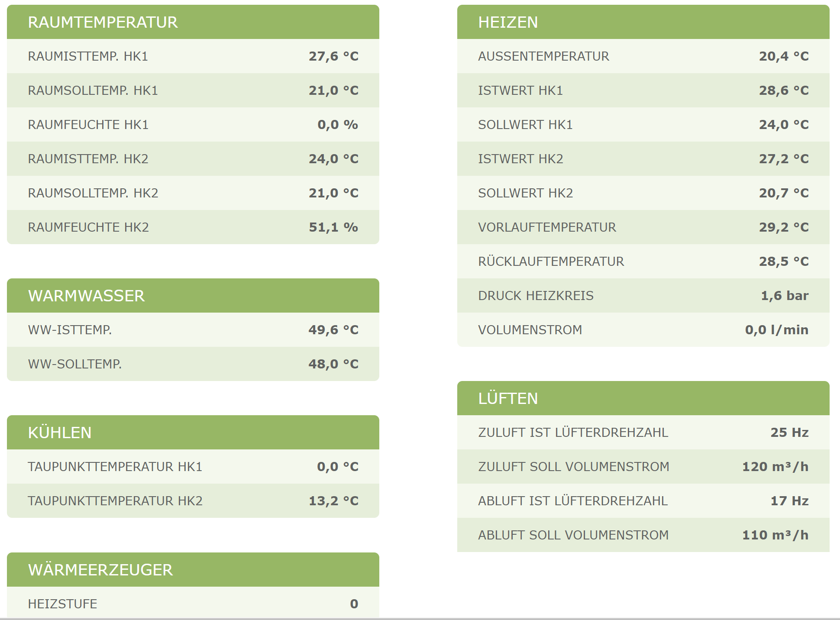The image size is (840, 620).
Task: Click the WW-SOLLTEMP. value 48,0 °C
Action: (333, 364)
